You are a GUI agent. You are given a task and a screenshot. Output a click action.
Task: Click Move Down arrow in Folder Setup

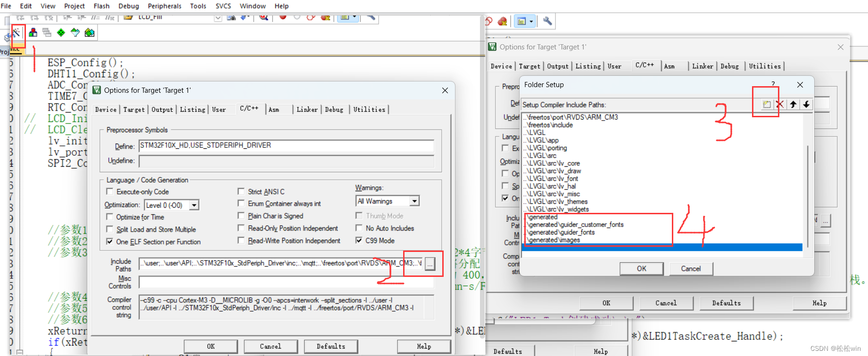[807, 105]
